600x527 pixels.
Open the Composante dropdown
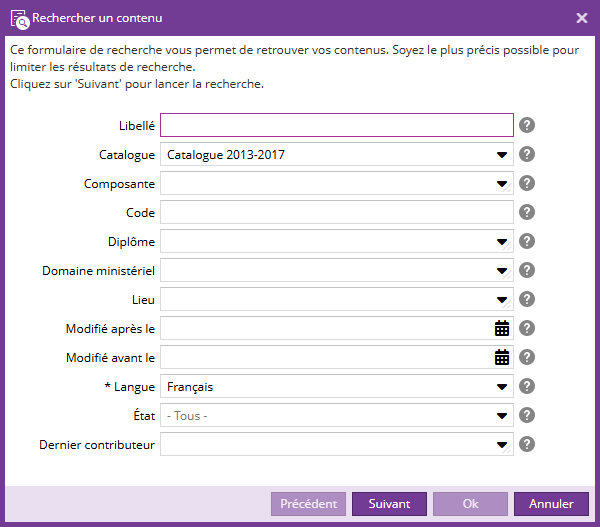point(501,184)
